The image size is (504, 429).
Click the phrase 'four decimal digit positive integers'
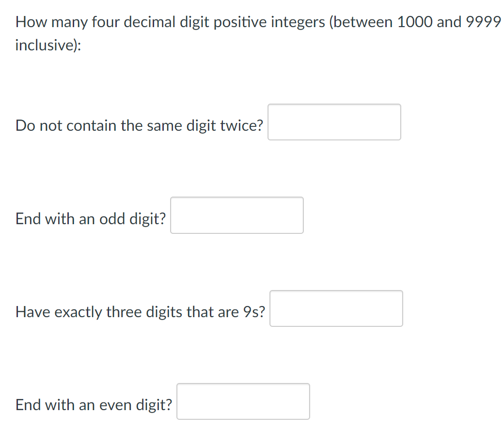tap(208, 22)
